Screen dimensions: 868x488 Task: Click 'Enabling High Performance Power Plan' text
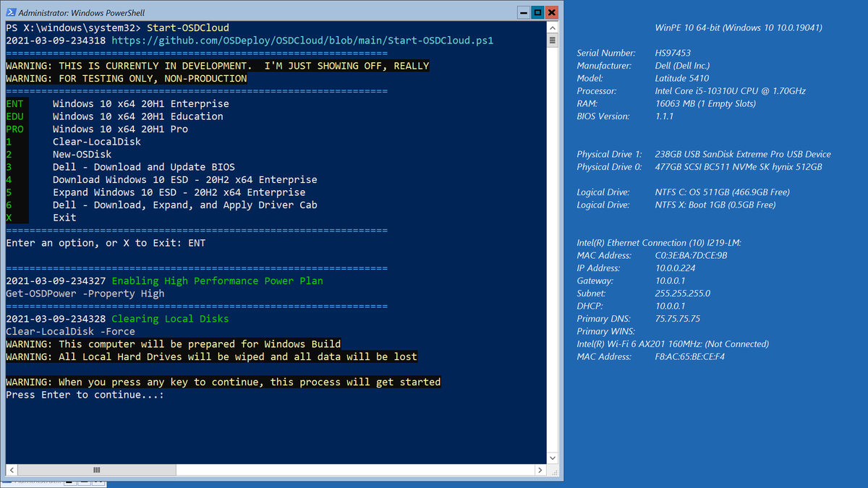pyautogui.click(x=217, y=281)
